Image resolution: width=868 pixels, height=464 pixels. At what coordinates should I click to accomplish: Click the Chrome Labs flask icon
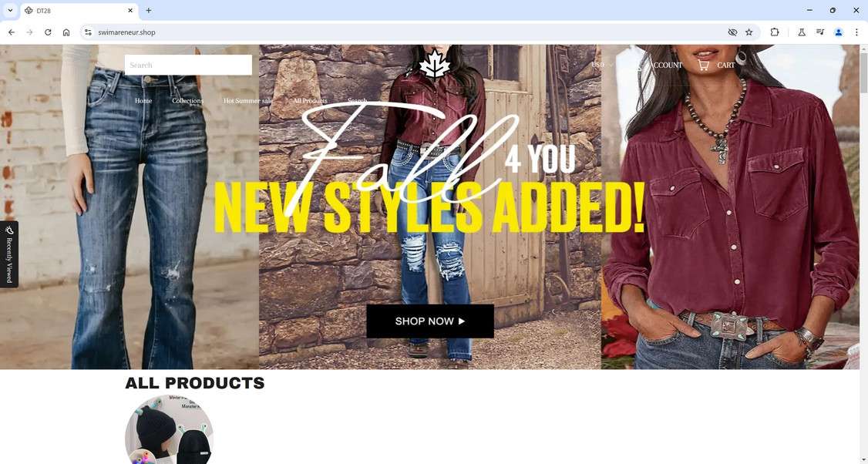(x=802, y=32)
